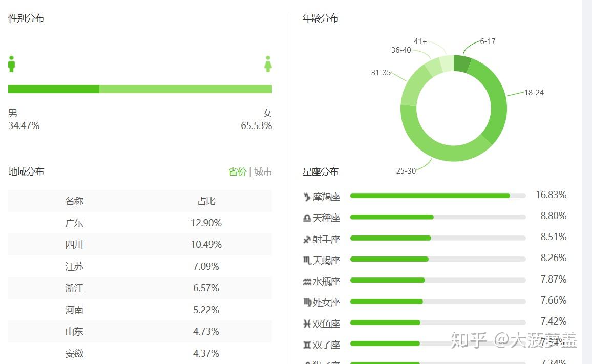
Task: Click the Libra zodiac symbol icon
Action: (x=307, y=218)
